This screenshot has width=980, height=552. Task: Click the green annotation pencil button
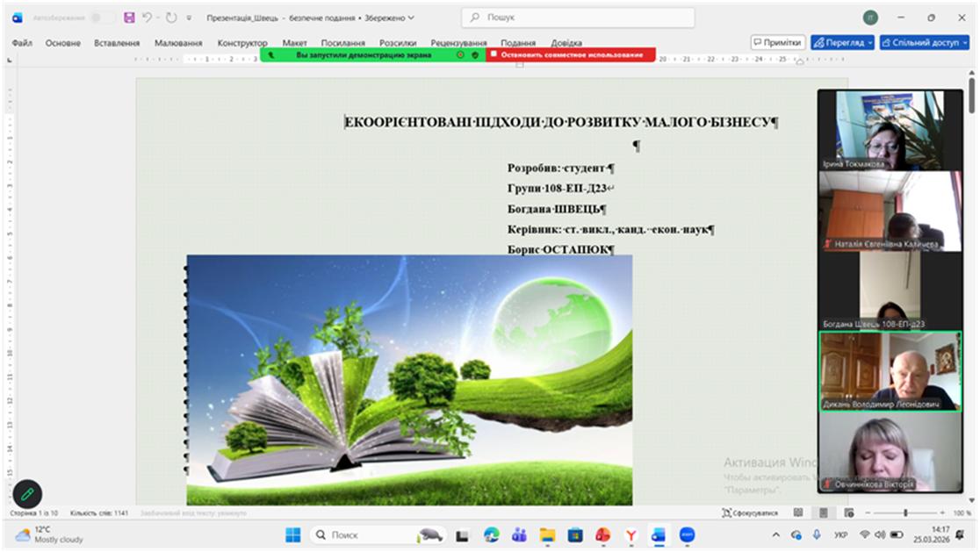pos(27,494)
